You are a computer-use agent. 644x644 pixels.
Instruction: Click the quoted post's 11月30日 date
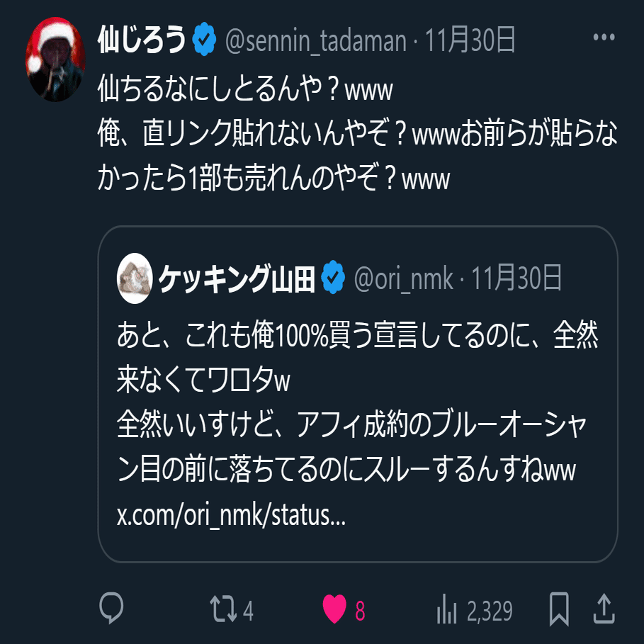[x=516, y=278]
